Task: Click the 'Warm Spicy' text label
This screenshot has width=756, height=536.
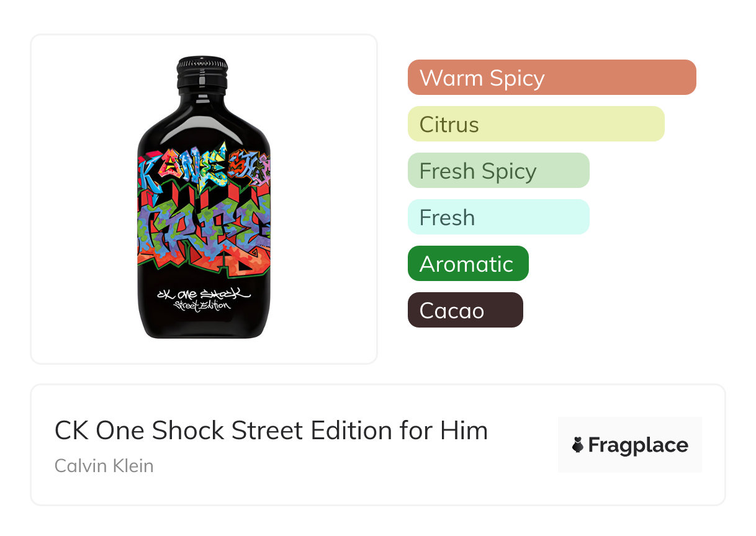Action: (482, 78)
